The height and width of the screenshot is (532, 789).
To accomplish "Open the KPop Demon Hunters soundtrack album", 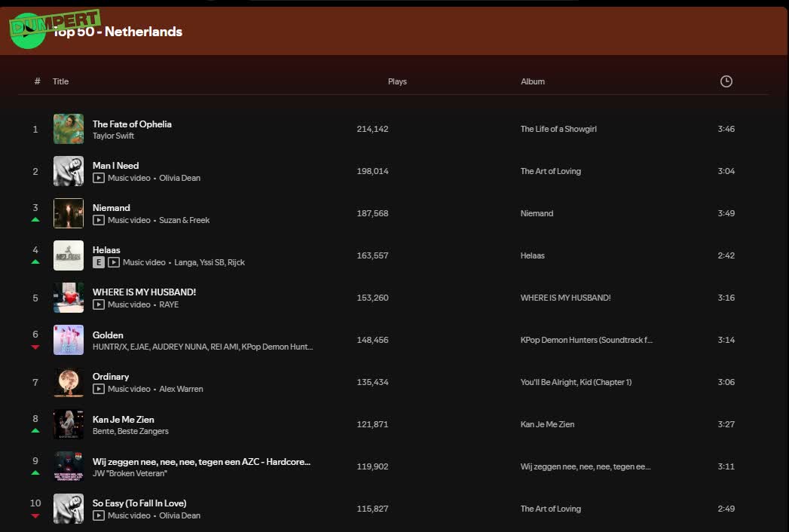I will click(x=586, y=340).
